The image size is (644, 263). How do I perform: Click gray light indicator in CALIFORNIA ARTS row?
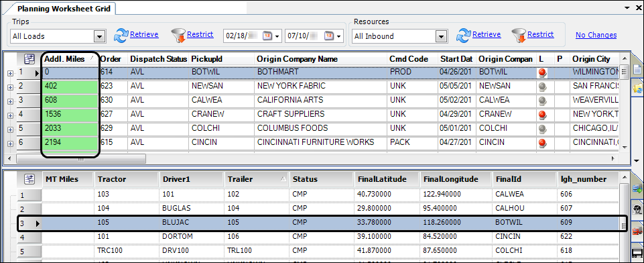543,101
